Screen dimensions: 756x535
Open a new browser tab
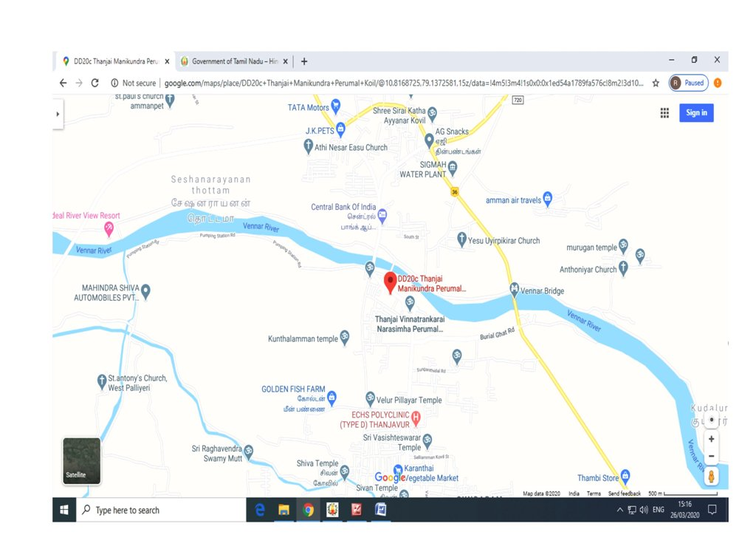point(304,61)
